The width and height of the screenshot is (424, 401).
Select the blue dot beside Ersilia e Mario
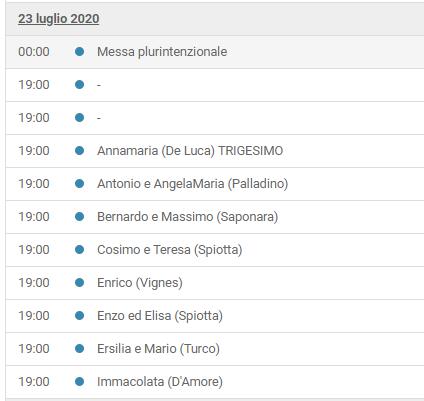(79, 349)
